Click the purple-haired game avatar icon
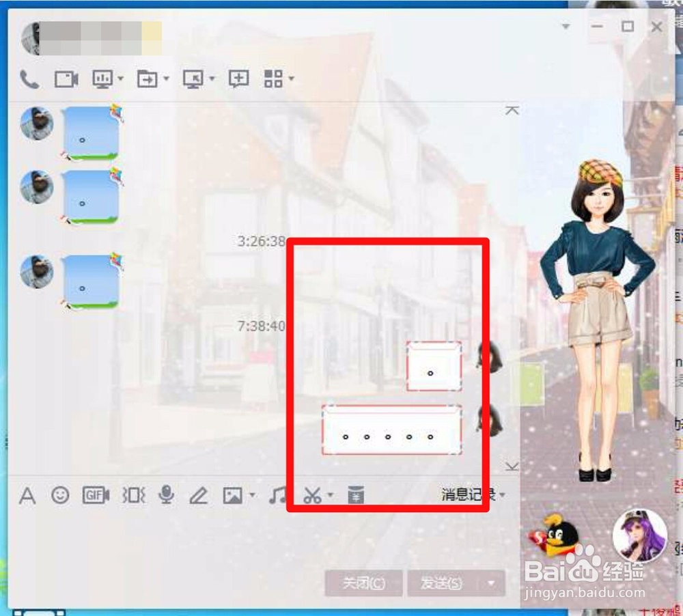 coord(640,536)
